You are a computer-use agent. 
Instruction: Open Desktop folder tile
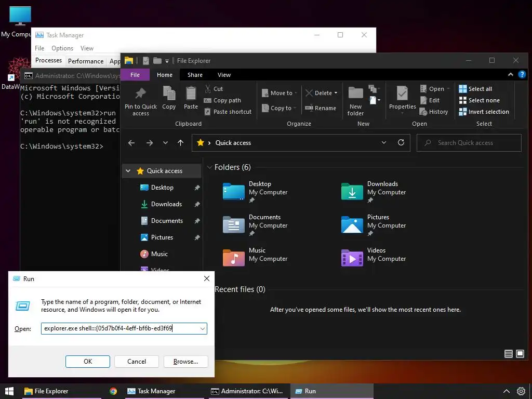pyautogui.click(x=255, y=192)
